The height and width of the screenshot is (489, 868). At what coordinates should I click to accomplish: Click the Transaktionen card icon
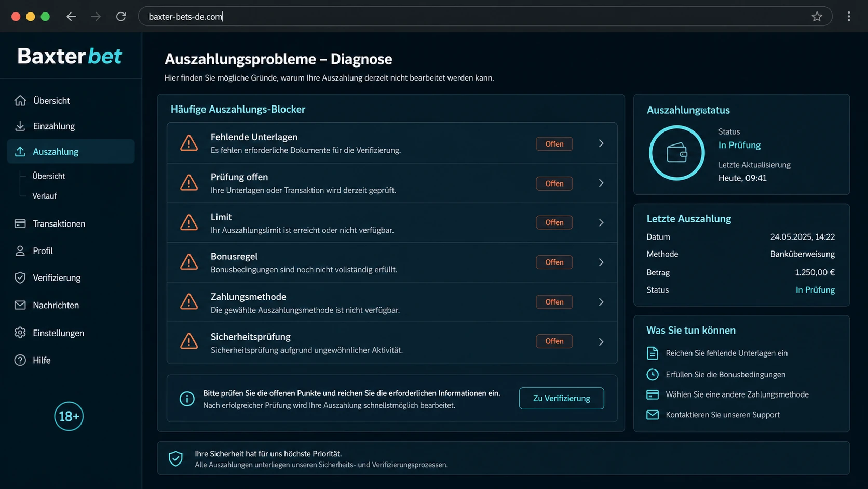(x=20, y=223)
